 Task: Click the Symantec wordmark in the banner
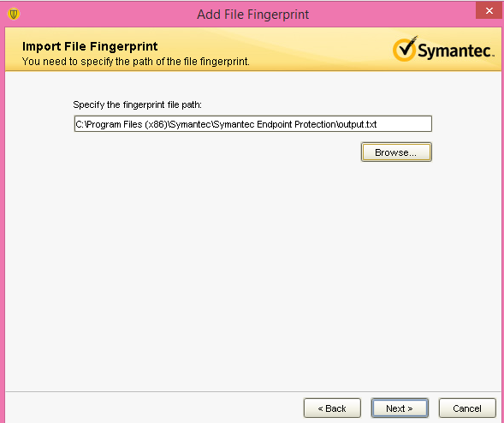[455, 51]
